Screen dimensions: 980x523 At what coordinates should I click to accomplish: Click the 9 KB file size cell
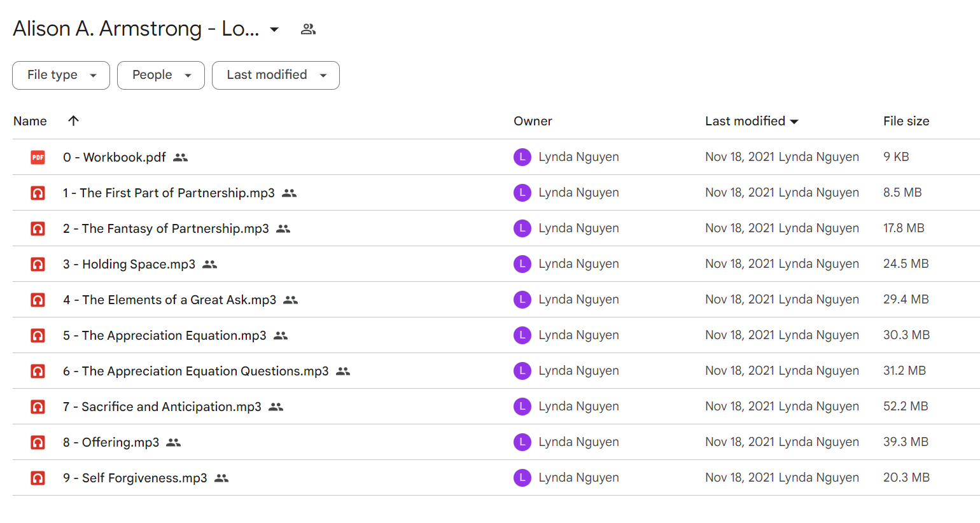pyautogui.click(x=896, y=157)
